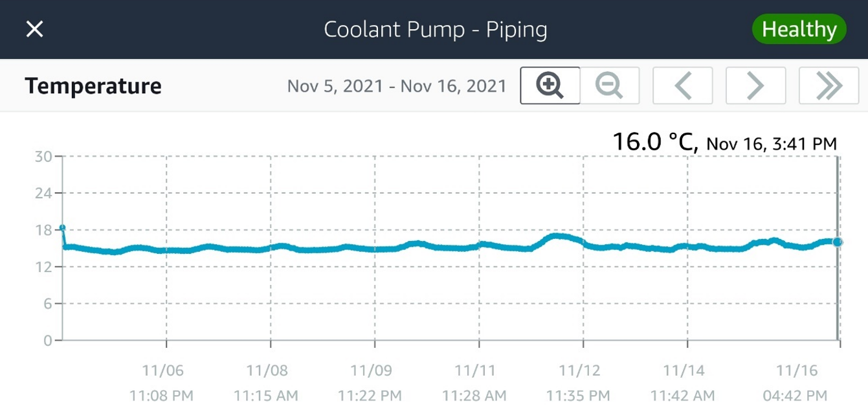Click the 11/09 11:22 PM axis label
Screen dimensions: 868x408
370,383
